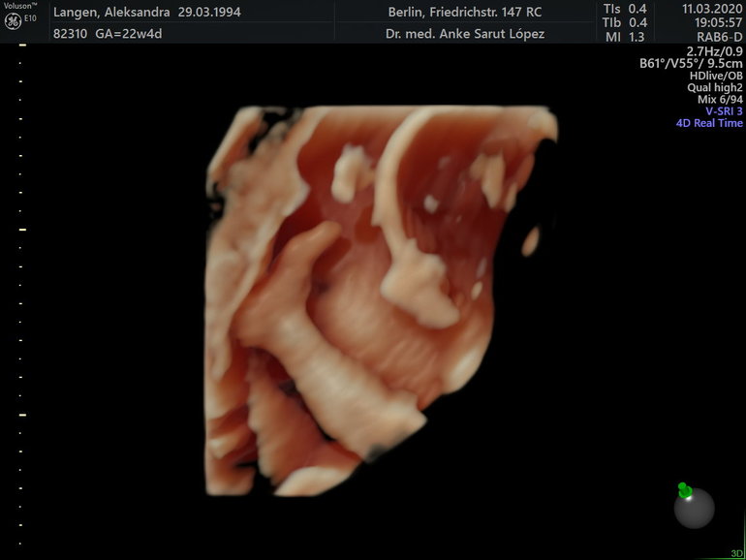Click the MI 1.3 mechanical index readout

coord(626,37)
